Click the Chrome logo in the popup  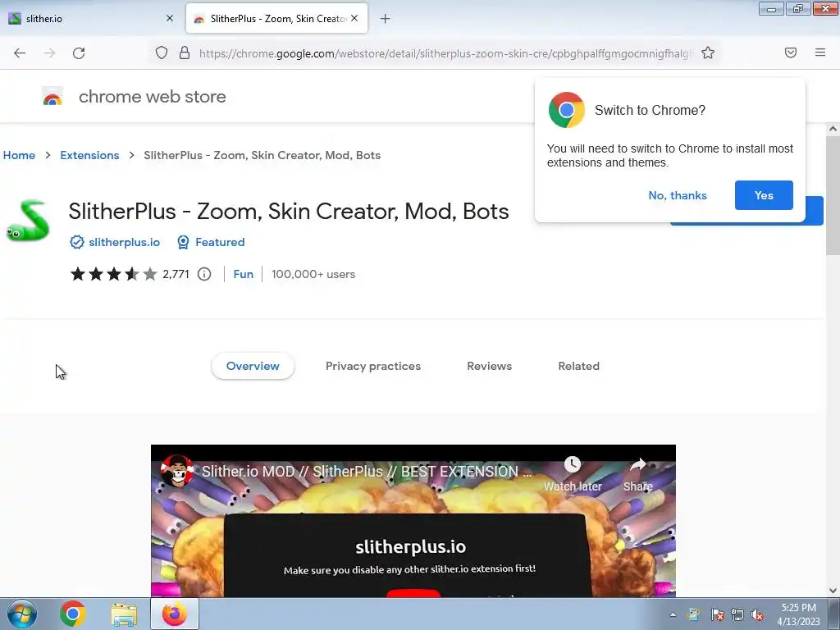(566, 110)
